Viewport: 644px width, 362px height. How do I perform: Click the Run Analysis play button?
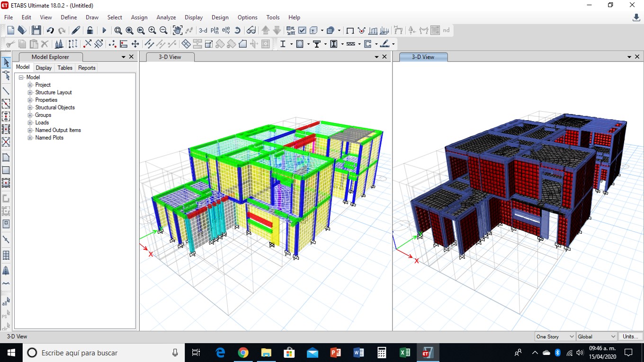tap(104, 30)
